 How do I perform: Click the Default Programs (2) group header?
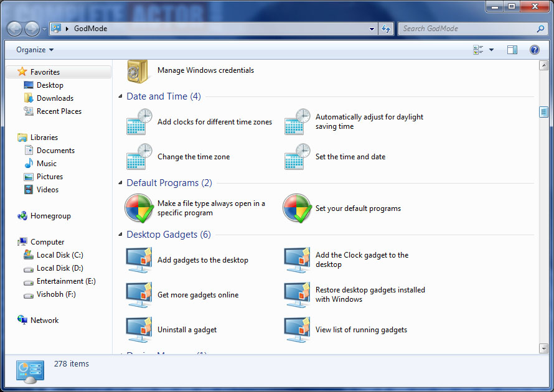[169, 183]
